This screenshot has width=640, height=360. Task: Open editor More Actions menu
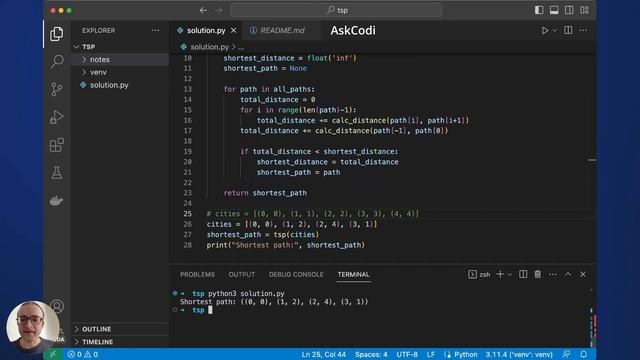pos(583,30)
